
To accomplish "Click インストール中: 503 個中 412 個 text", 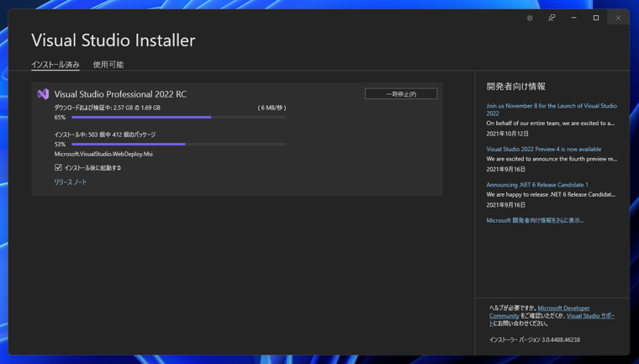I will pos(105,135).
